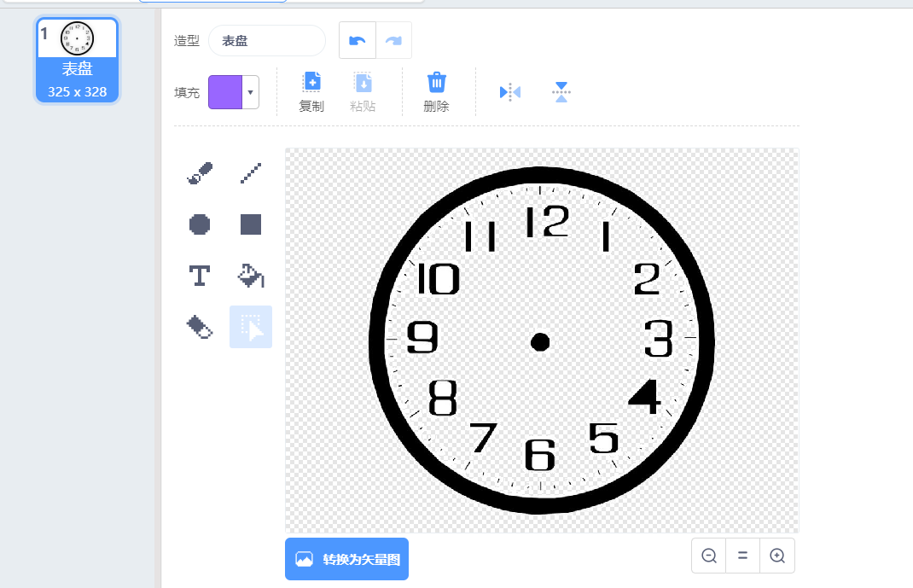913x588 pixels.
Task: Select the Fill bucket tool
Action: (251, 276)
